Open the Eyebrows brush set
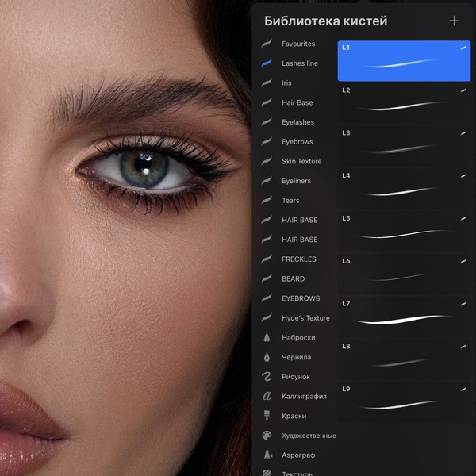This screenshot has width=476, height=476. (297, 142)
